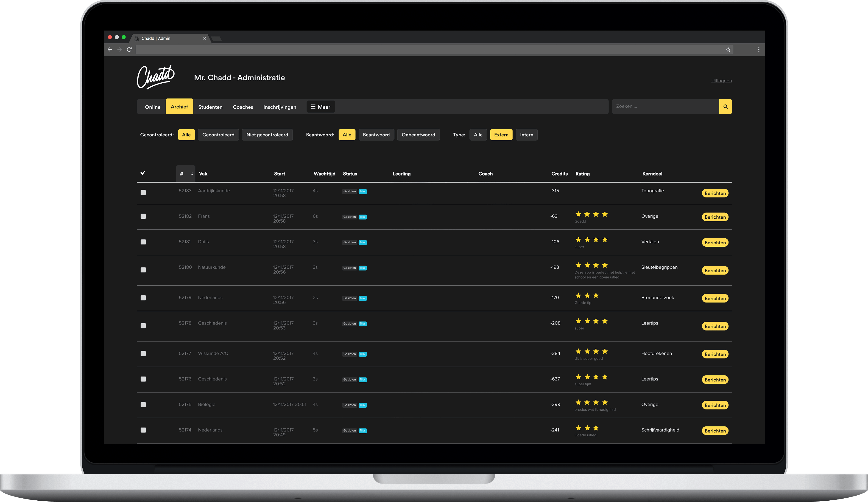The width and height of the screenshot is (868, 502).
Task: Sort by the # column arrows
Action: point(192,174)
